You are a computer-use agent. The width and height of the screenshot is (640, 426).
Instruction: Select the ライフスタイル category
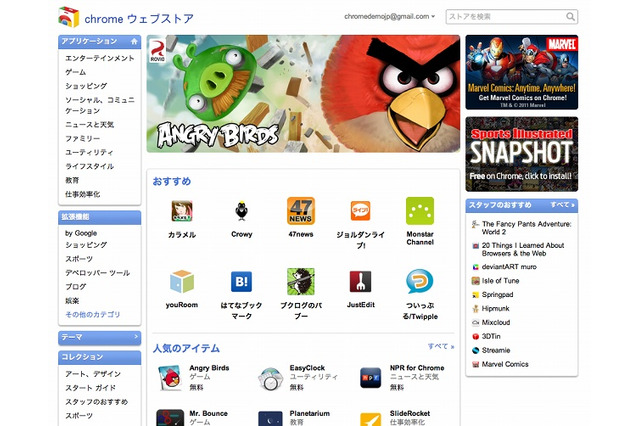pos(89,166)
